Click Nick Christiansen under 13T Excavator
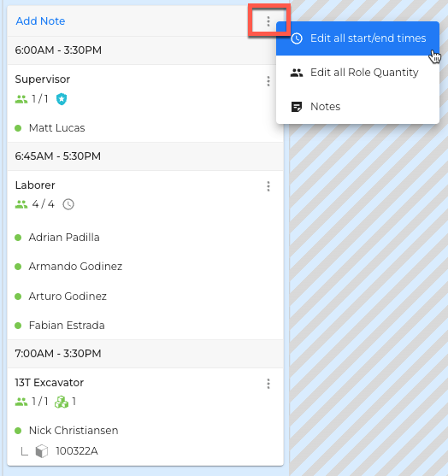The height and width of the screenshot is (476, 448). click(74, 431)
